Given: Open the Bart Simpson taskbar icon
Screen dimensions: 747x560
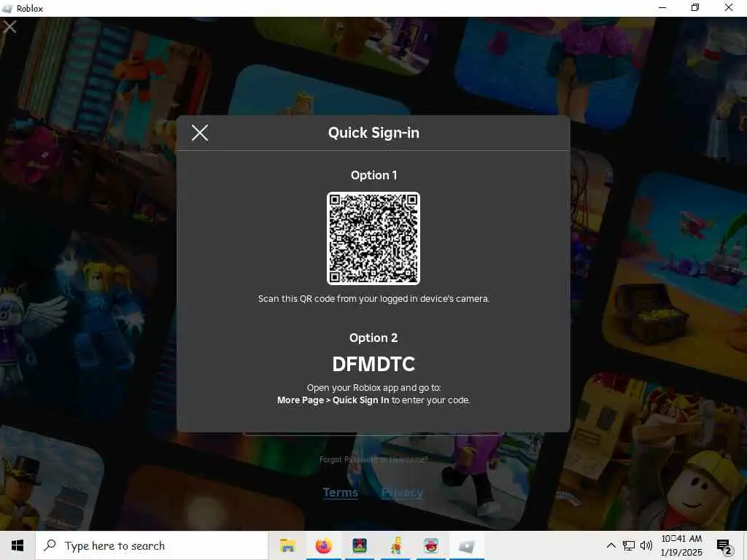Looking at the screenshot, I should pyautogui.click(x=395, y=545).
